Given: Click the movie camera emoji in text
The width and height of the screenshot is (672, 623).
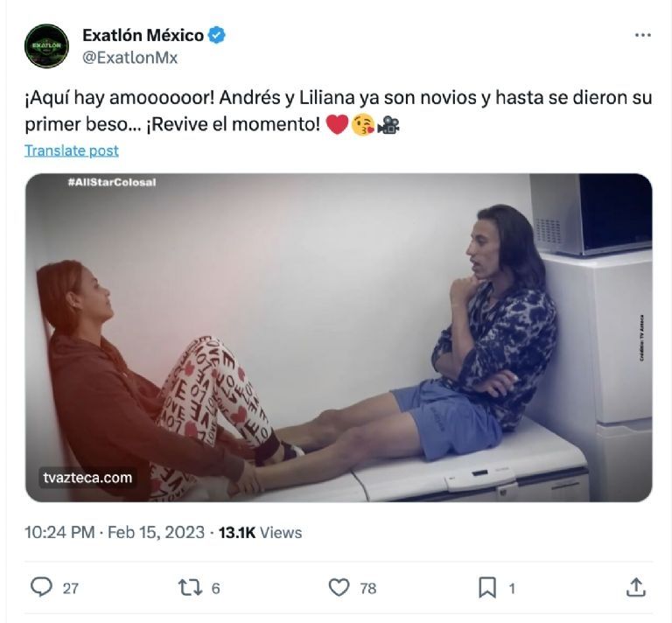Looking at the screenshot, I should [388, 125].
